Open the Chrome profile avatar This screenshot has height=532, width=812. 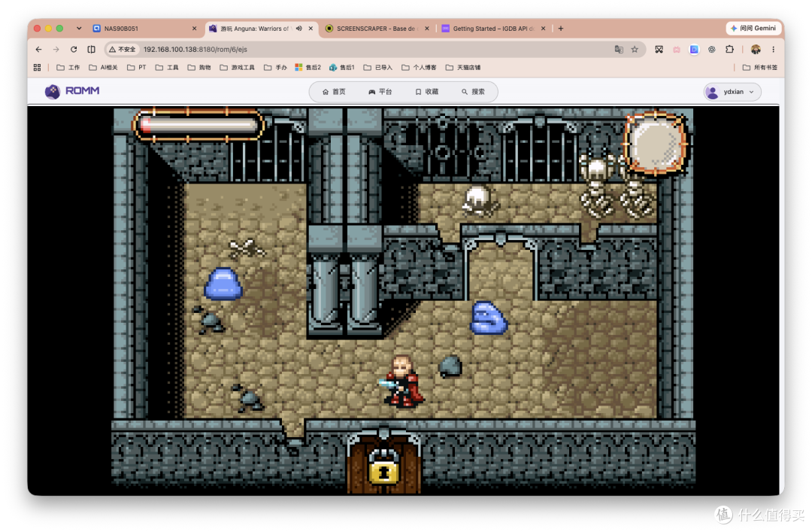pyautogui.click(x=756, y=49)
